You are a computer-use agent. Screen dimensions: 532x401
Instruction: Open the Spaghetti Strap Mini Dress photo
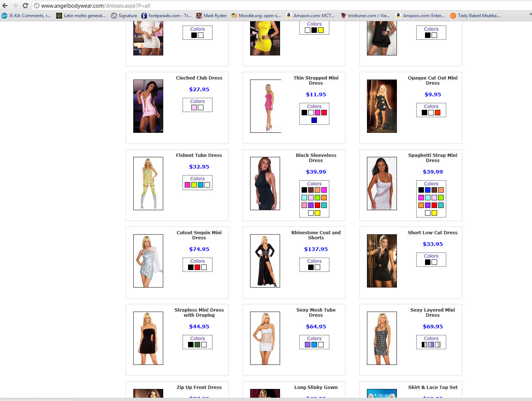(x=382, y=184)
